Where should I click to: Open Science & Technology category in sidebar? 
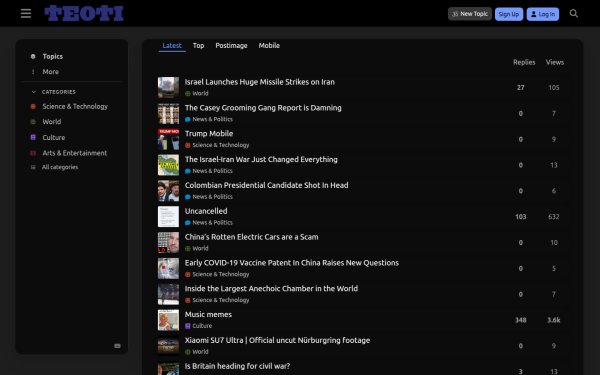75,106
